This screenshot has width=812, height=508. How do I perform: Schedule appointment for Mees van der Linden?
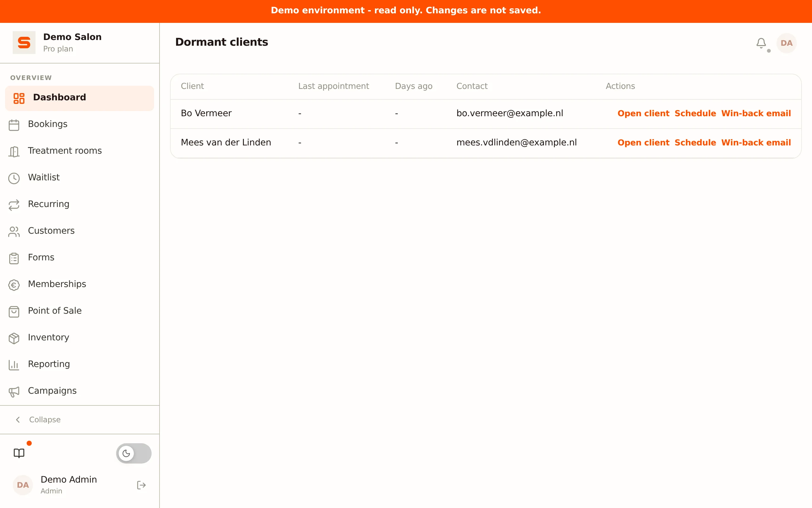pyautogui.click(x=695, y=143)
